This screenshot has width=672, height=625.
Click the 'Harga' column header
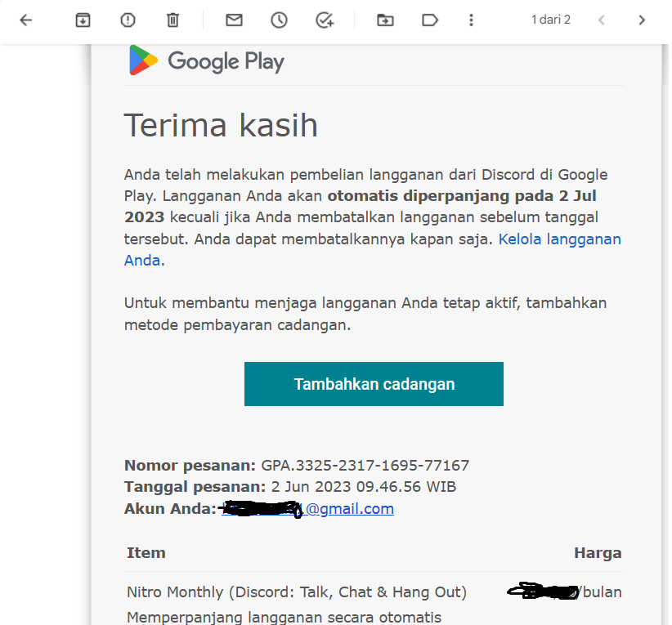point(598,552)
